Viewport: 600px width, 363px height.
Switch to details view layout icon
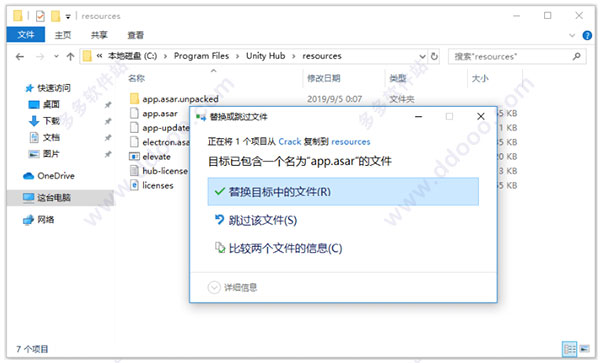pos(569,349)
